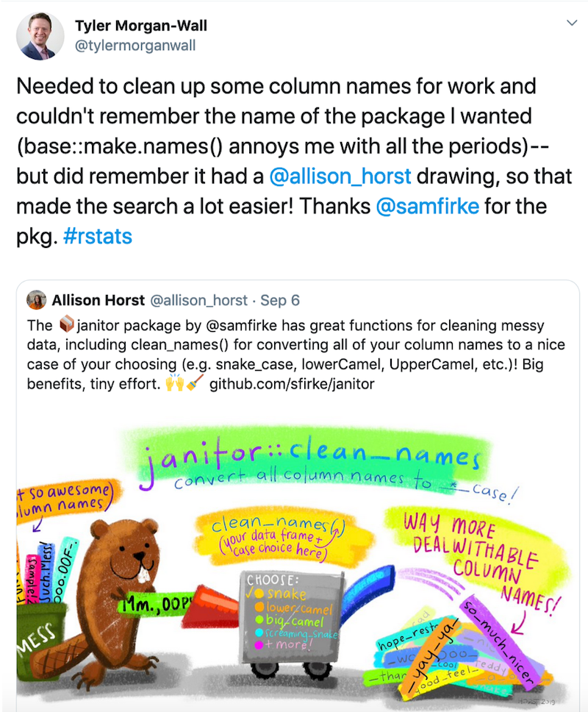This screenshot has height=712, width=588.
Task: Select the bold Allison Horst name in the quoted tweet
Action: pos(98,301)
